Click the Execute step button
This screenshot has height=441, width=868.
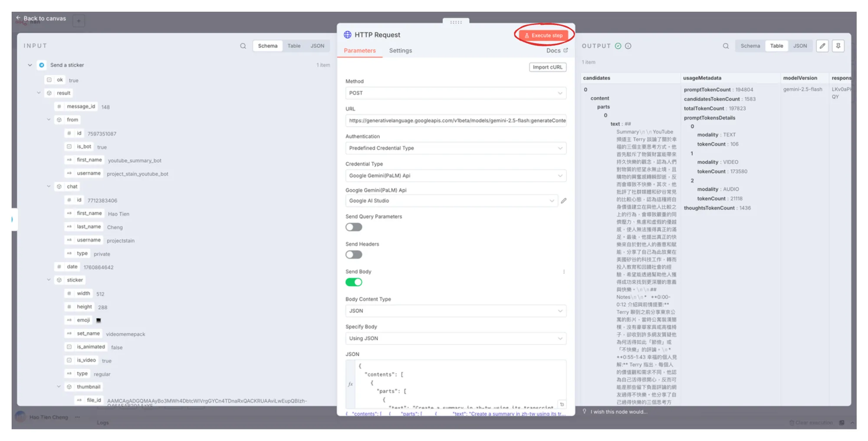click(x=543, y=36)
